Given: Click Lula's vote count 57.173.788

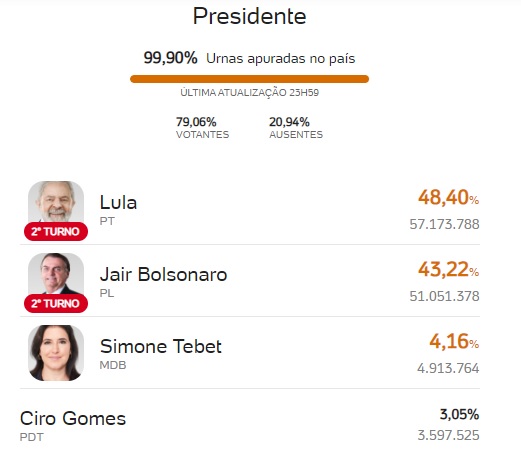Looking at the screenshot, I should tap(444, 224).
